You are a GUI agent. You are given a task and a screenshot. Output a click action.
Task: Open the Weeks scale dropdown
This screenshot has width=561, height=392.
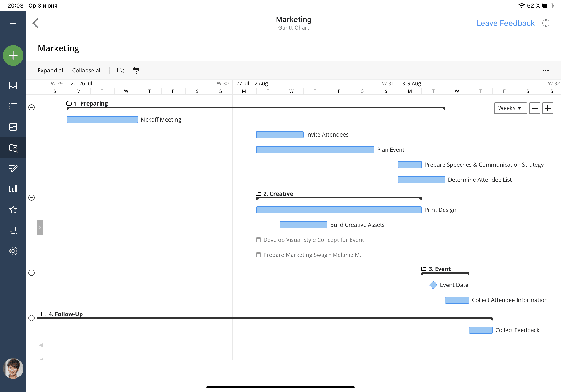(x=510, y=108)
